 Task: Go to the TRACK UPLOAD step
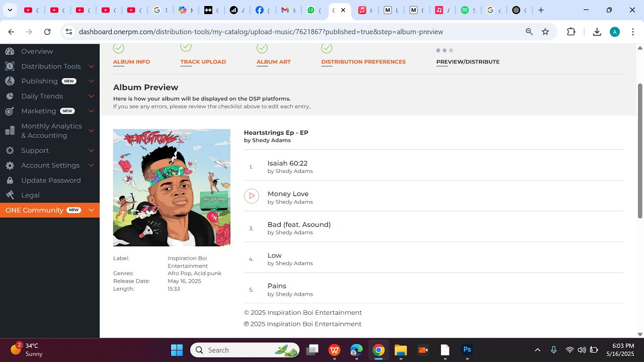point(203,62)
